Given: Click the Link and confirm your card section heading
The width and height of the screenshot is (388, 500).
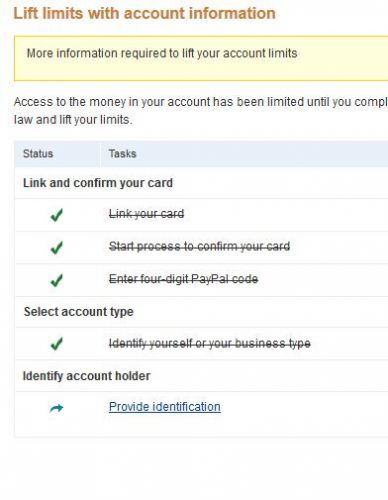Looking at the screenshot, I should pos(98,183).
